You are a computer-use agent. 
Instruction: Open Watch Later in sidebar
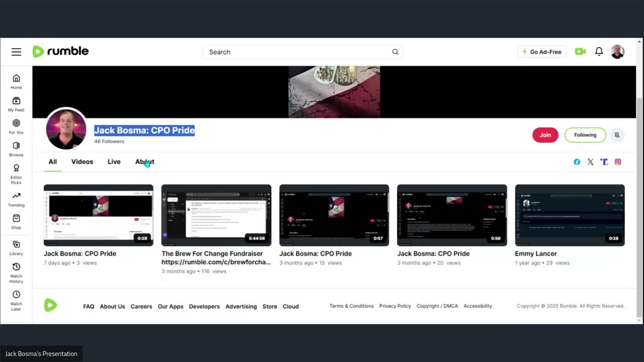[16, 301]
